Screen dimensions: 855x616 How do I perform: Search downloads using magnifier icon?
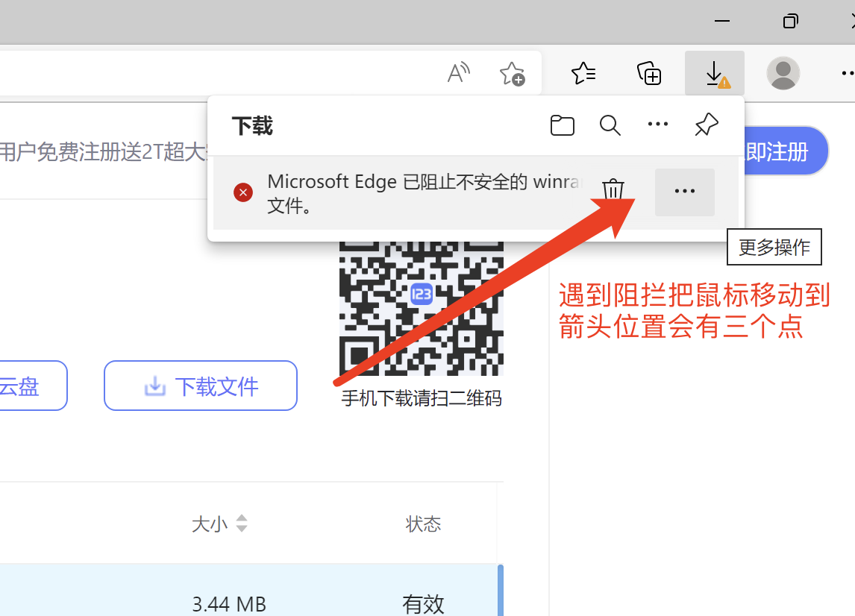[x=610, y=125]
